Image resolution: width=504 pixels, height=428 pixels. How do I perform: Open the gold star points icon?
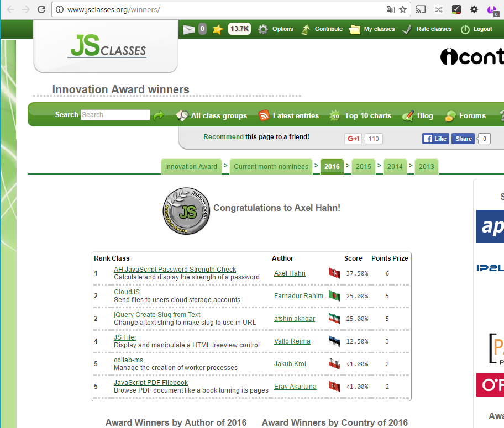point(218,29)
